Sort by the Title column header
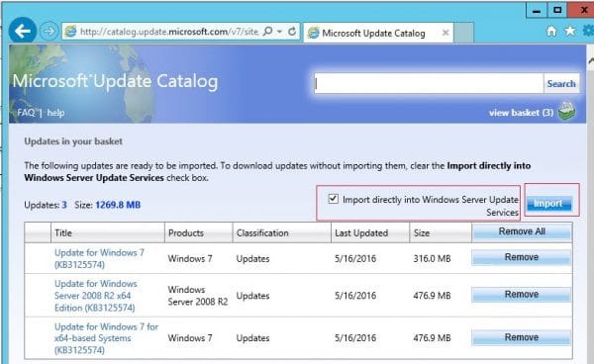 [x=108, y=232]
